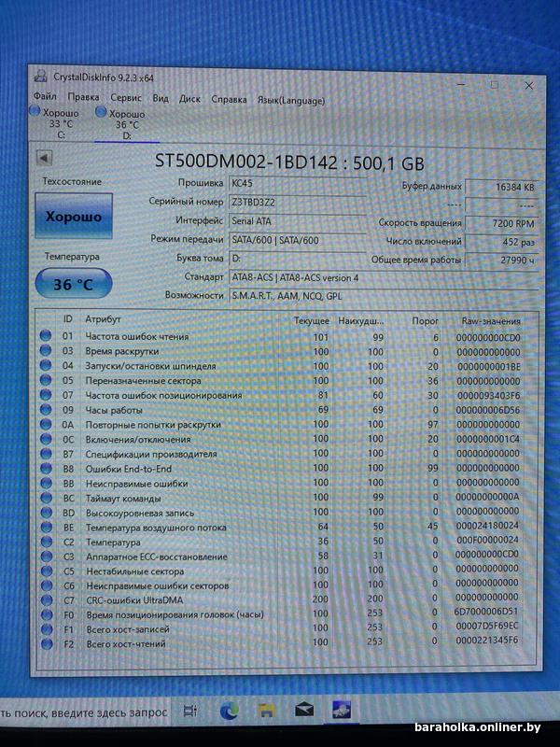This screenshot has height=747, width=560.
Task: Click the Raw-значения column header
Action: 491,321
